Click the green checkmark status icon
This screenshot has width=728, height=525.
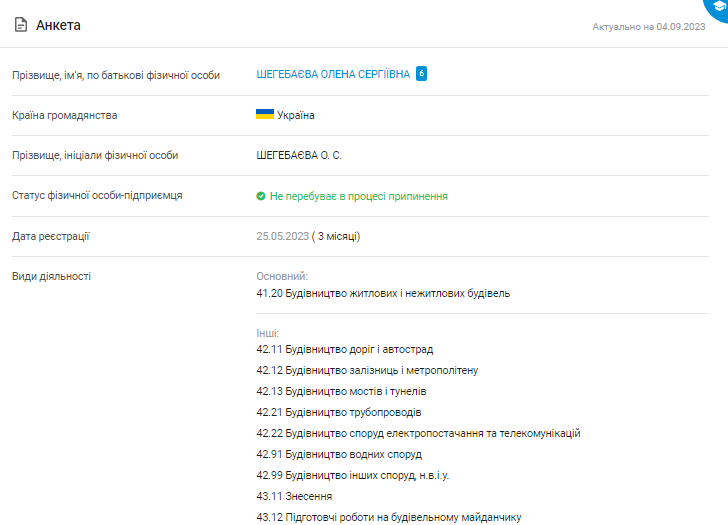pos(261,196)
